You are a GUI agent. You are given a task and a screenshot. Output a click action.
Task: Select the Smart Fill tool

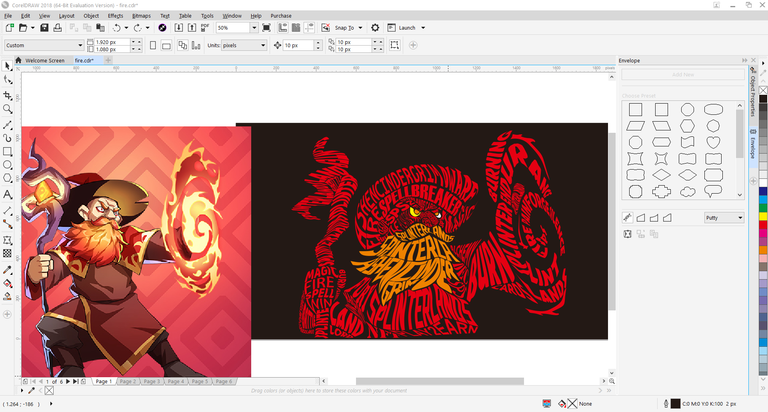7,296
